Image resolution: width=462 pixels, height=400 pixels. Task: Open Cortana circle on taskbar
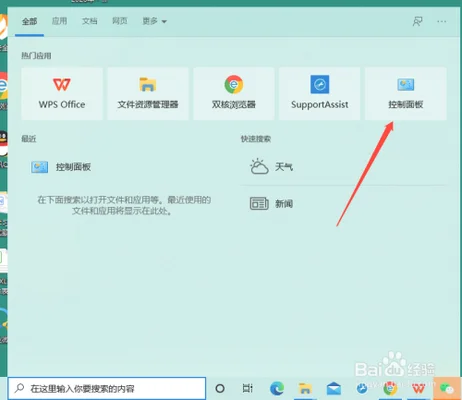(x=220, y=388)
